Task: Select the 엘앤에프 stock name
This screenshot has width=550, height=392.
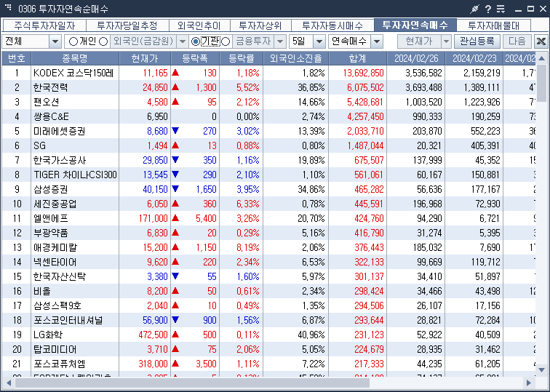Action: pos(50,218)
